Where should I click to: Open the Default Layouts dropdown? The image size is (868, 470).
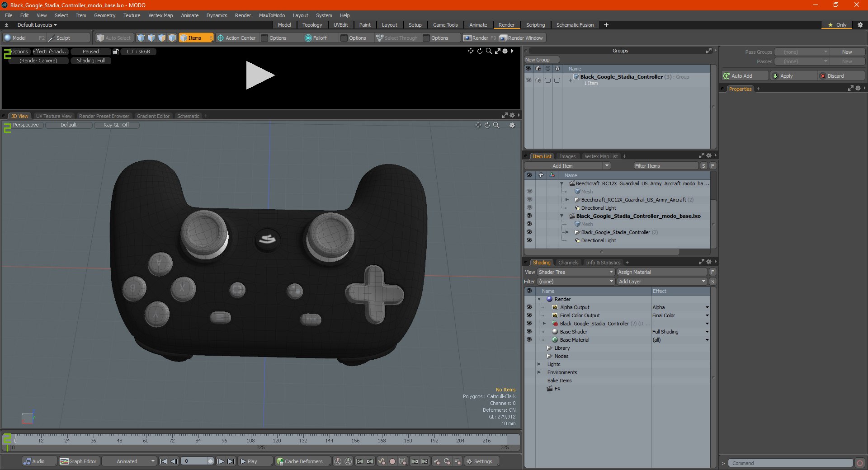37,25
